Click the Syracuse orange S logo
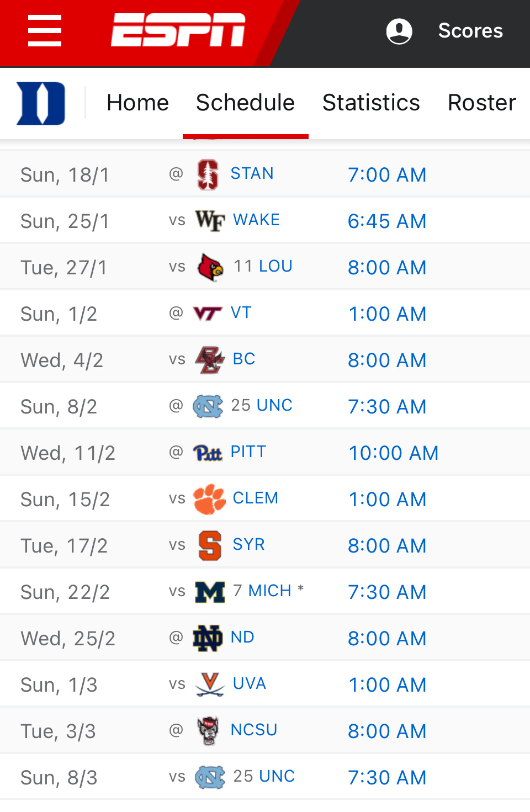The image size is (530, 812). [x=210, y=545]
